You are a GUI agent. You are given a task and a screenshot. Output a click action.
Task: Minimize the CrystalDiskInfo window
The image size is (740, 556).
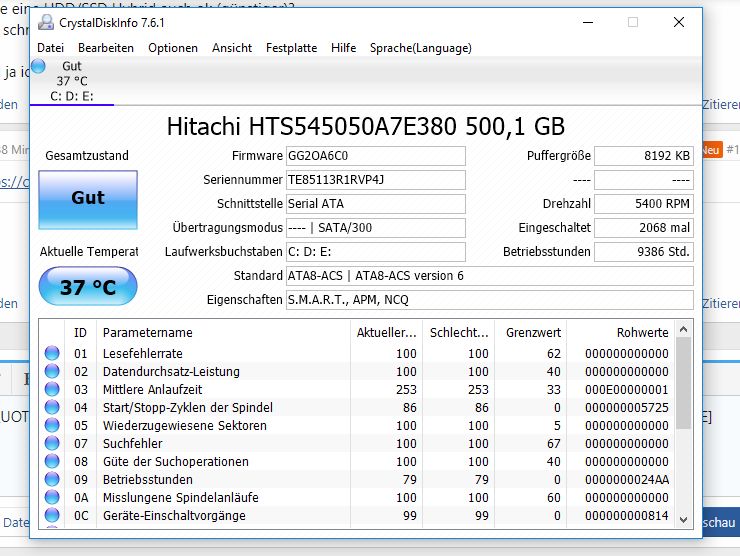click(588, 22)
